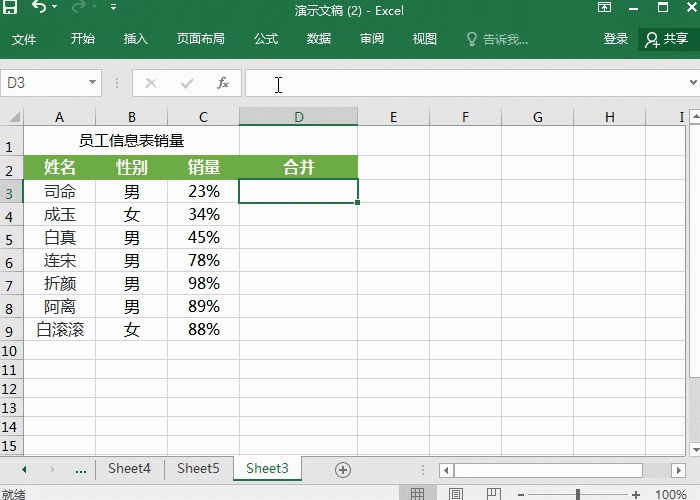700x500 pixels.
Task: Click the next sheet navigation arrow
Action: pos(52,470)
